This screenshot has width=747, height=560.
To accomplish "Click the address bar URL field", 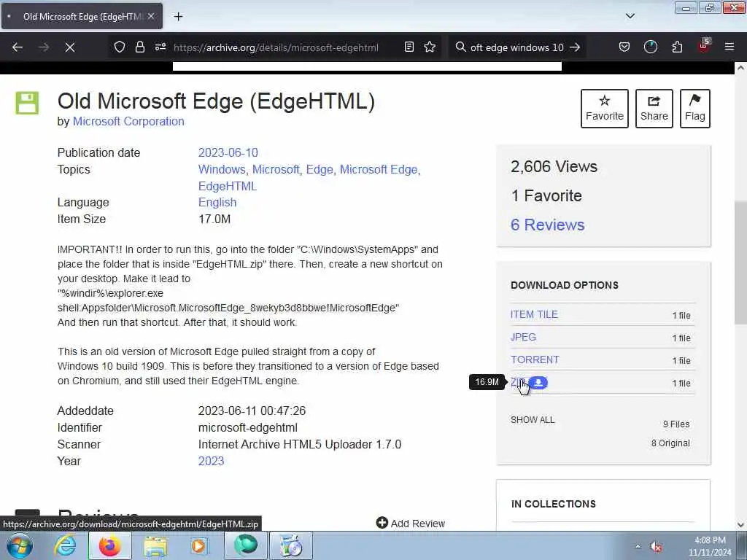I will [x=276, y=47].
